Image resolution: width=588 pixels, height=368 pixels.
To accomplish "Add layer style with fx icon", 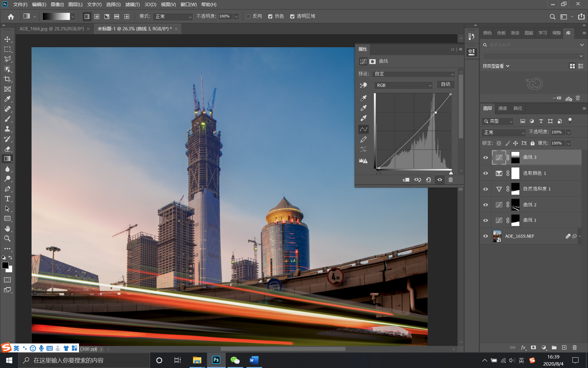I will (x=523, y=347).
